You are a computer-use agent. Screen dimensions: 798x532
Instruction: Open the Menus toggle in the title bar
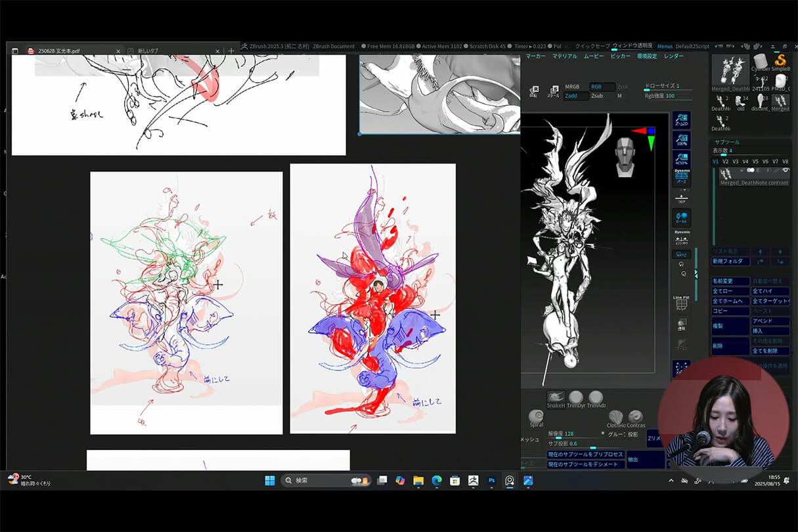665,47
